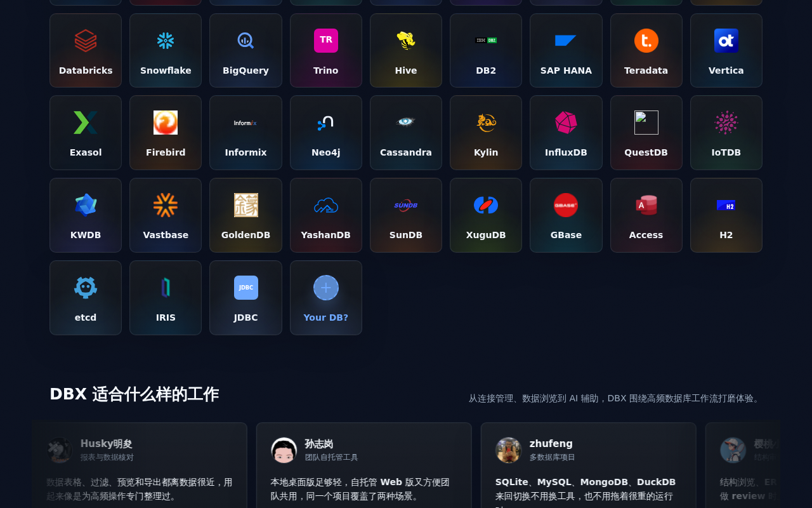Click the 报表与数据核对 subtitle

point(107,457)
